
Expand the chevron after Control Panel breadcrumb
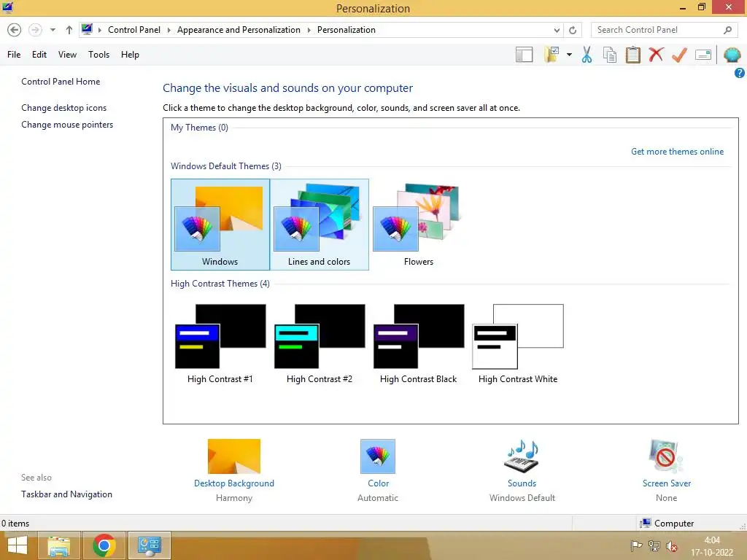[169, 30]
